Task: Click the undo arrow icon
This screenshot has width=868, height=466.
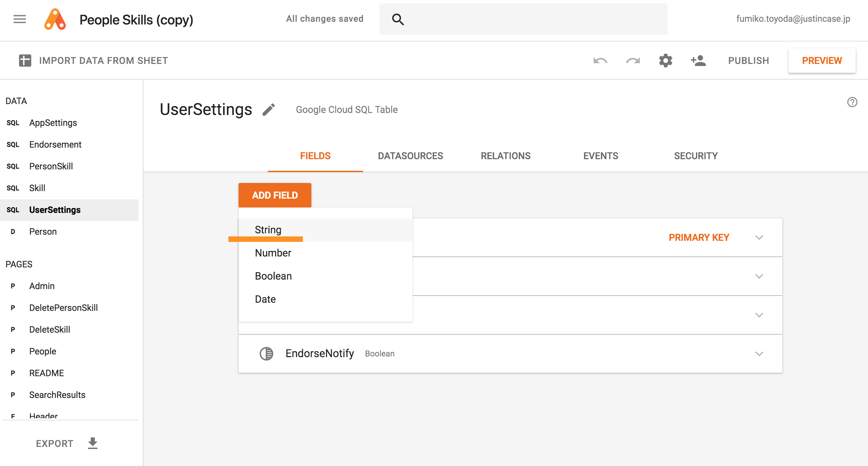Action: click(600, 61)
